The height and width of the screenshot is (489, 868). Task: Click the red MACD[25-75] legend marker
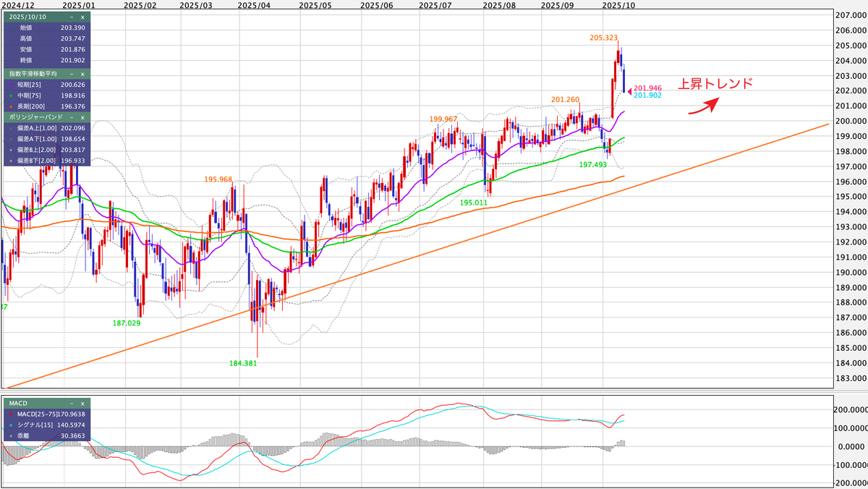pyautogui.click(x=12, y=414)
